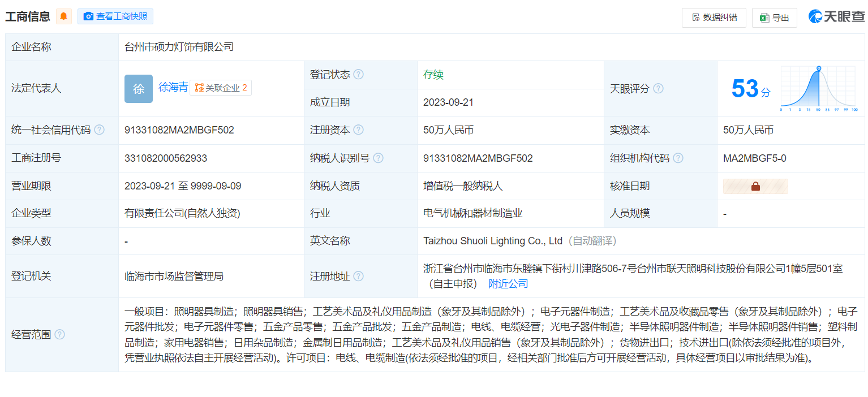
Task: Click establishment date 2023-09-21
Action: (x=449, y=102)
